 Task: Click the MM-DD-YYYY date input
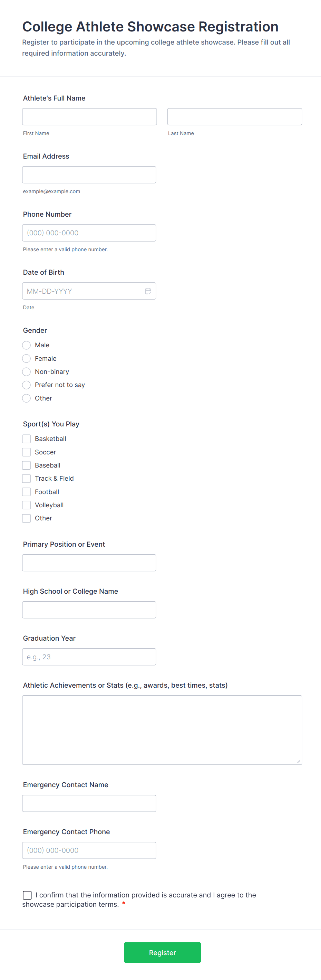tap(82, 291)
